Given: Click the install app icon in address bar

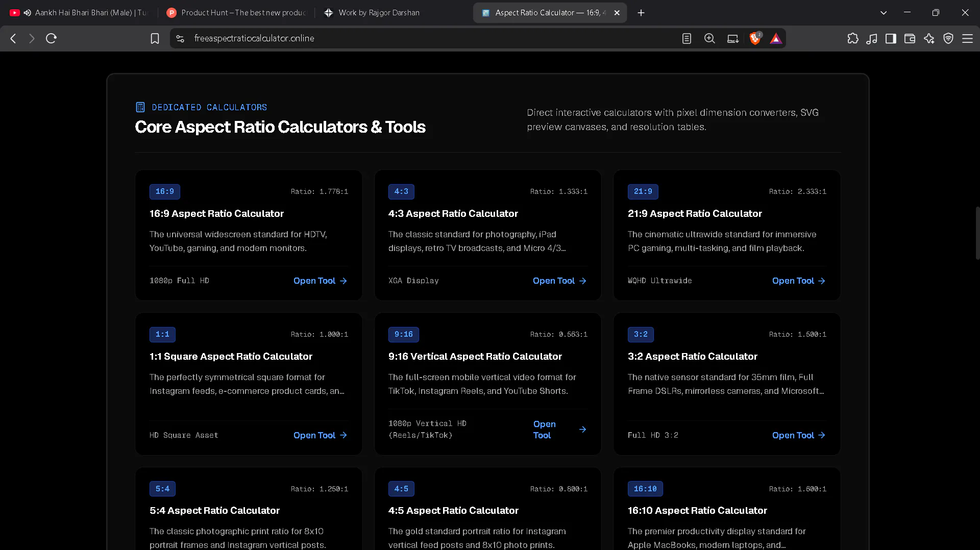Looking at the screenshot, I should (733, 38).
